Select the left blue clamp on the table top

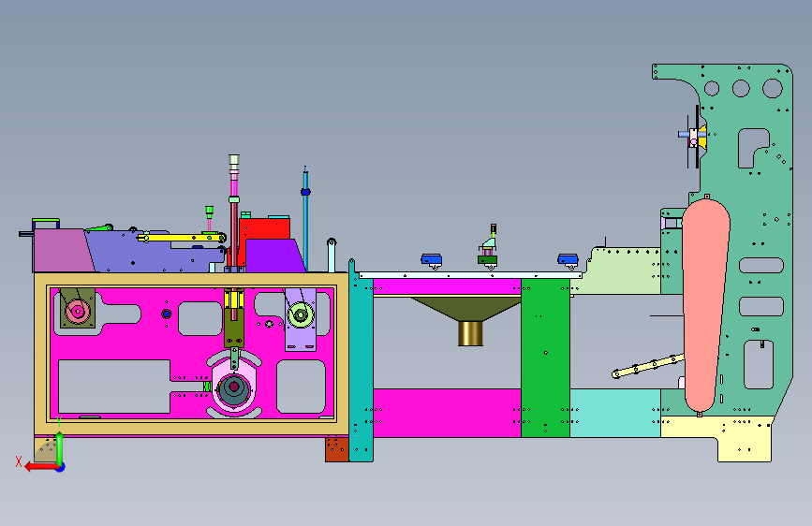click(x=432, y=259)
